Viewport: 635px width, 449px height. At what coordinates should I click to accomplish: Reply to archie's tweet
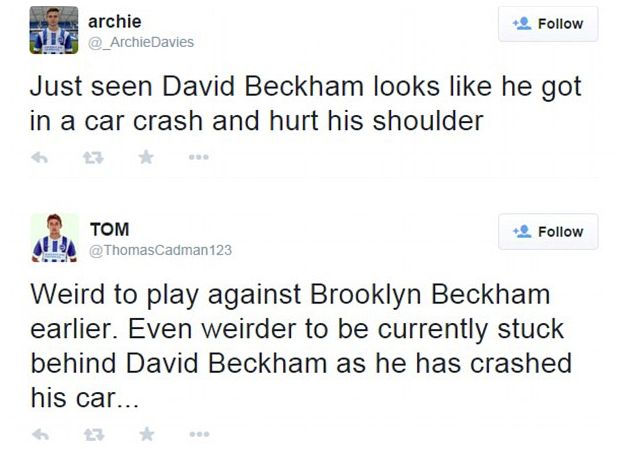point(39,157)
